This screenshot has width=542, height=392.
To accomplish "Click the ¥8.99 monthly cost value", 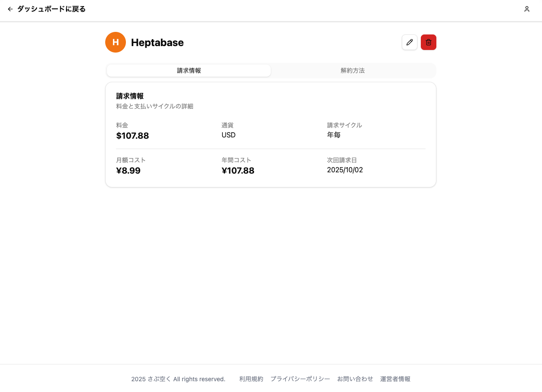I will tap(128, 171).
